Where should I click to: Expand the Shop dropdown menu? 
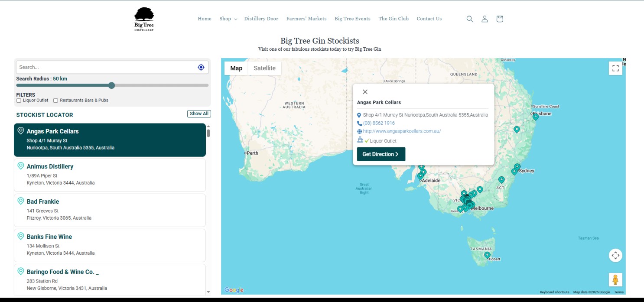coord(228,19)
